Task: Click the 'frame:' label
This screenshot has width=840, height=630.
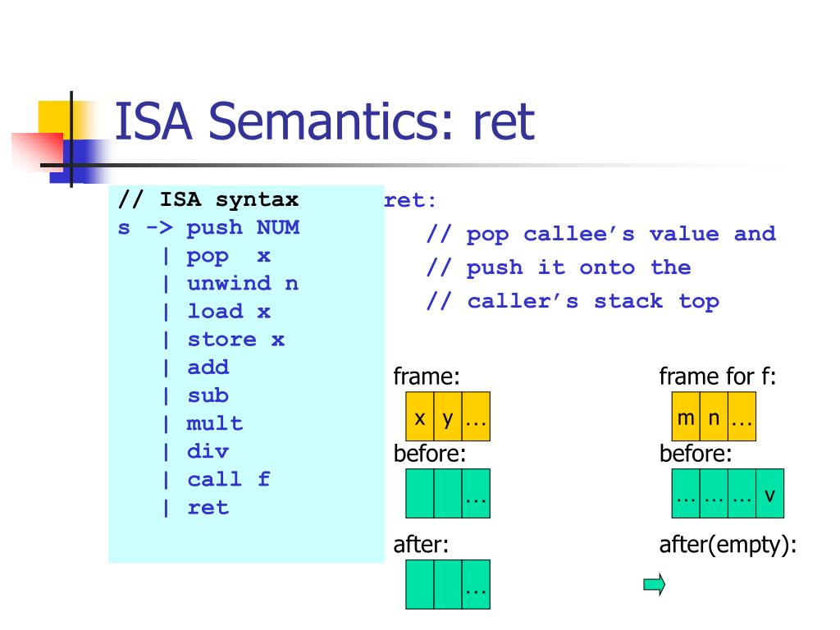Action: [x=427, y=376]
